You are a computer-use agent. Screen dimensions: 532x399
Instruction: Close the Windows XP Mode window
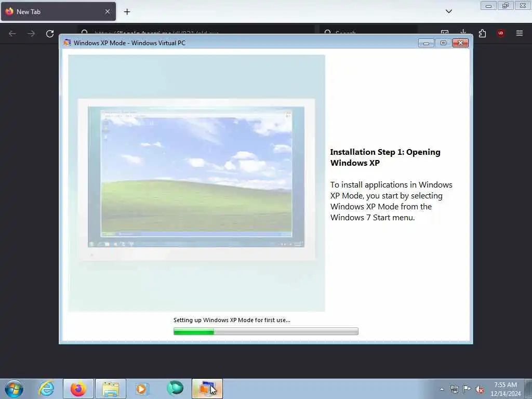point(460,43)
